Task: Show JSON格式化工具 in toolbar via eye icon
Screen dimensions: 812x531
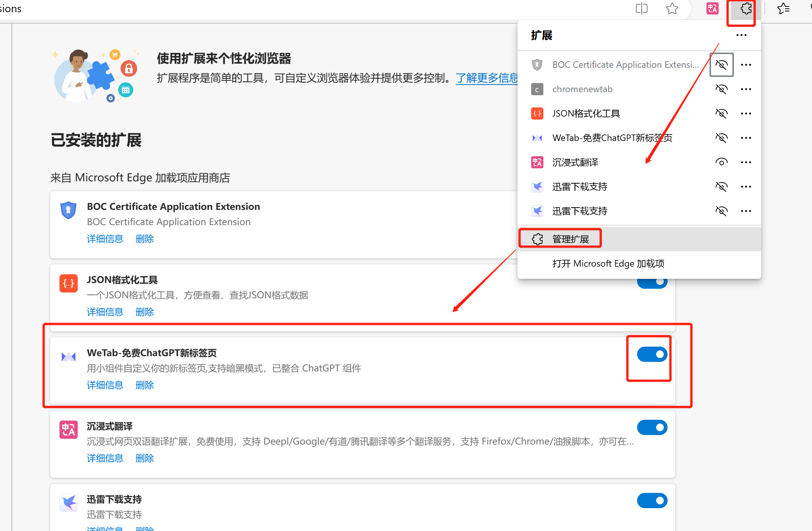Action: coord(721,114)
